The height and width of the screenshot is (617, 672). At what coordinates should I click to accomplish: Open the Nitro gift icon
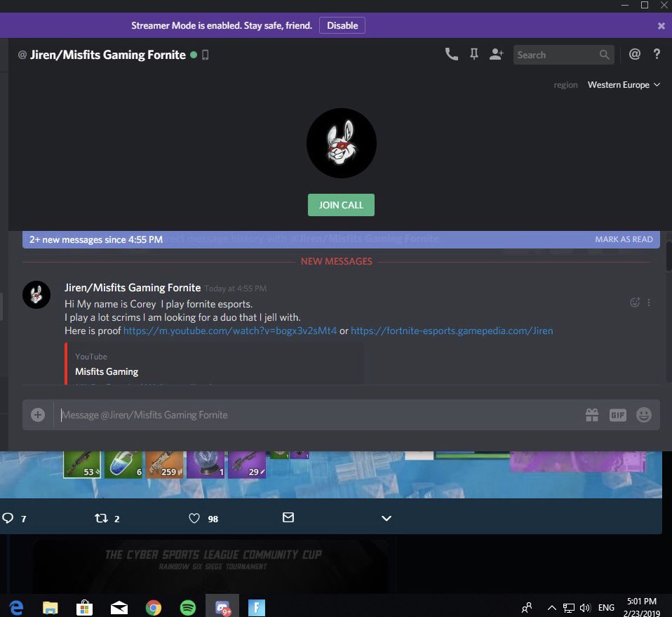coord(592,415)
